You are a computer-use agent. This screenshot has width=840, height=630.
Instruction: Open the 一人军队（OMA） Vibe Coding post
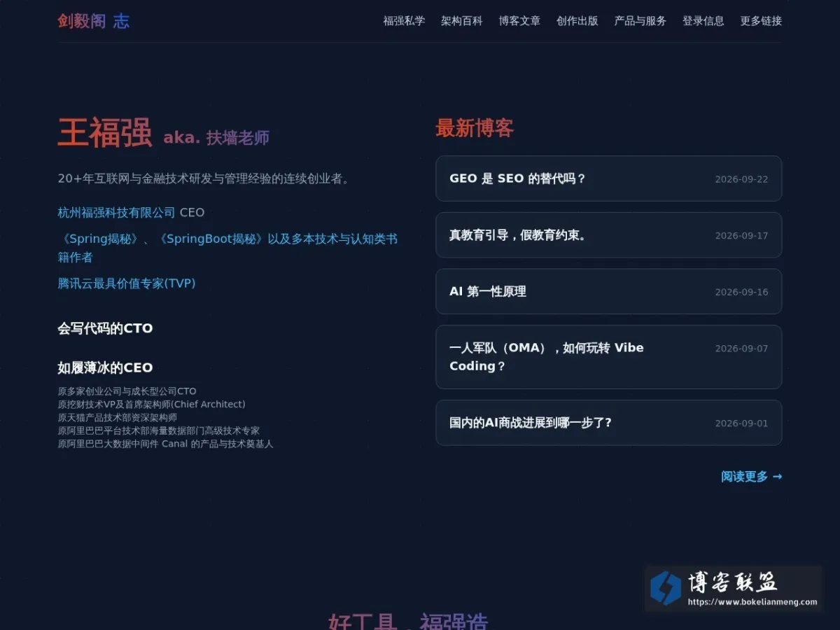[608, 357]
